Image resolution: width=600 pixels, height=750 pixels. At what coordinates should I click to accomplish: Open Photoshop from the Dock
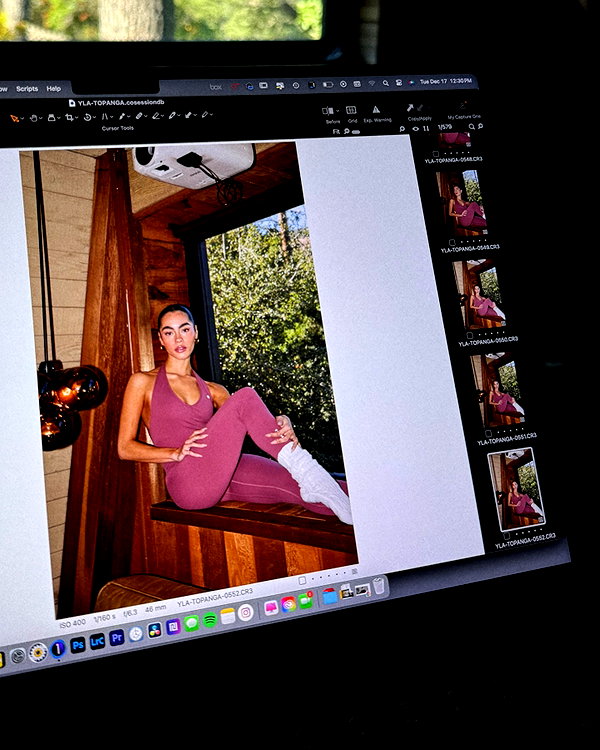point(78,645)
